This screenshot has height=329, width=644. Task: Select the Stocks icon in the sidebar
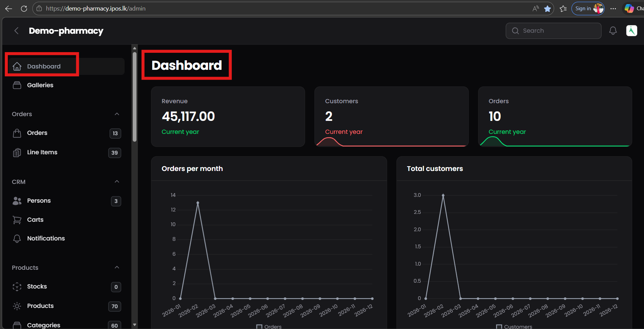(x=17, y=287)
